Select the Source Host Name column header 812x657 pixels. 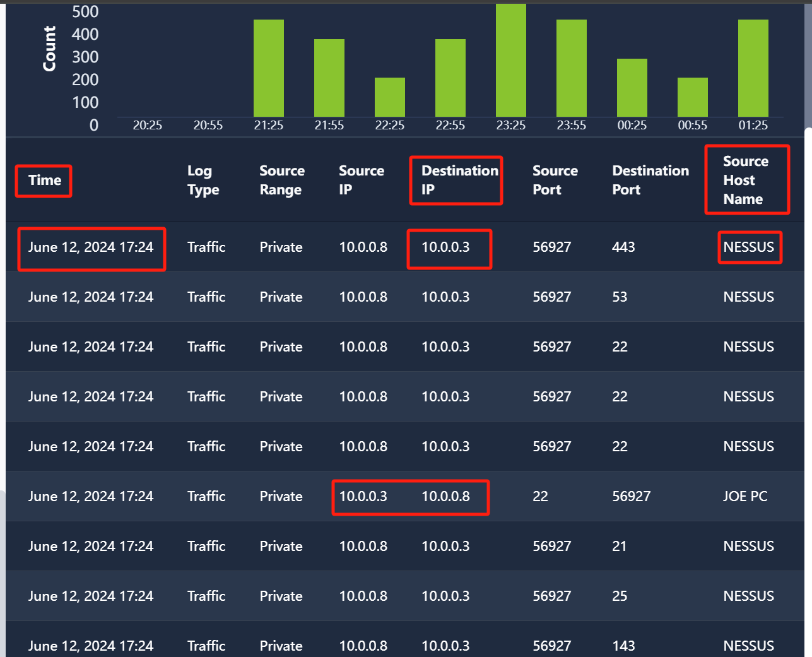(x=746, y=181)
